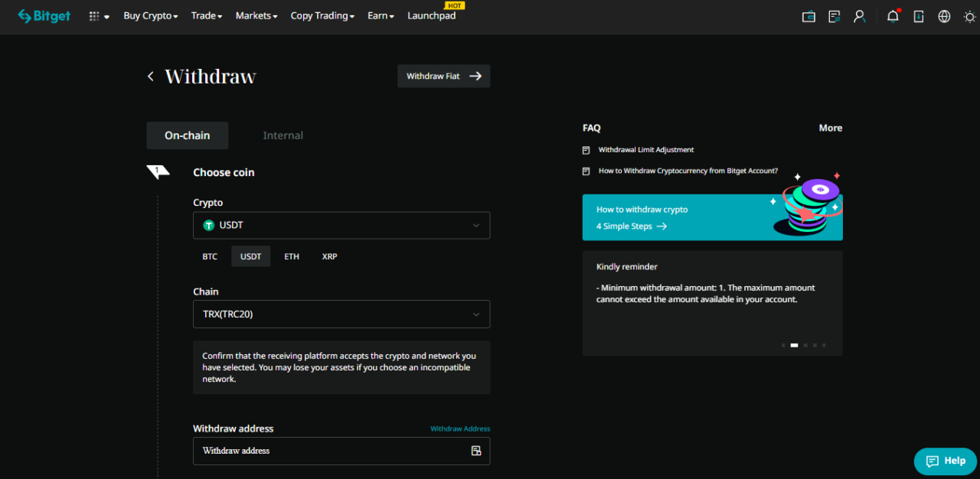
Task: Open the Copy Trading menu
Action: point(322,16)
